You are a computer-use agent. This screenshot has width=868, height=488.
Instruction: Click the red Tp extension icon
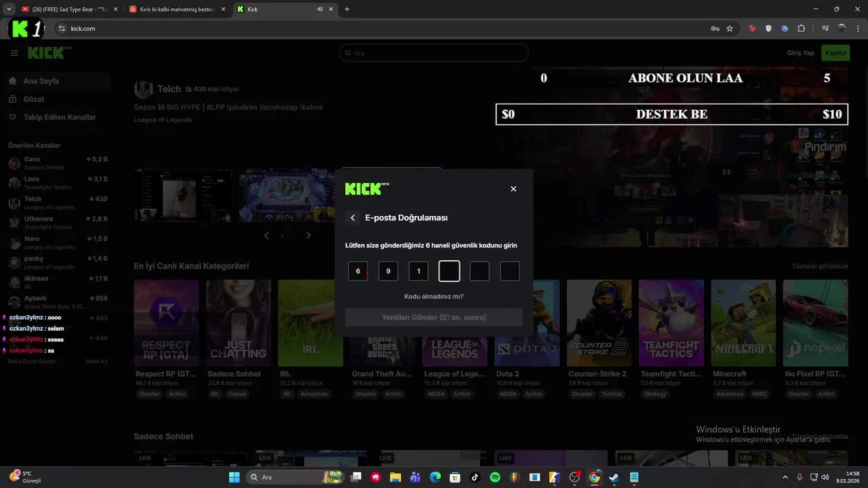752,28
